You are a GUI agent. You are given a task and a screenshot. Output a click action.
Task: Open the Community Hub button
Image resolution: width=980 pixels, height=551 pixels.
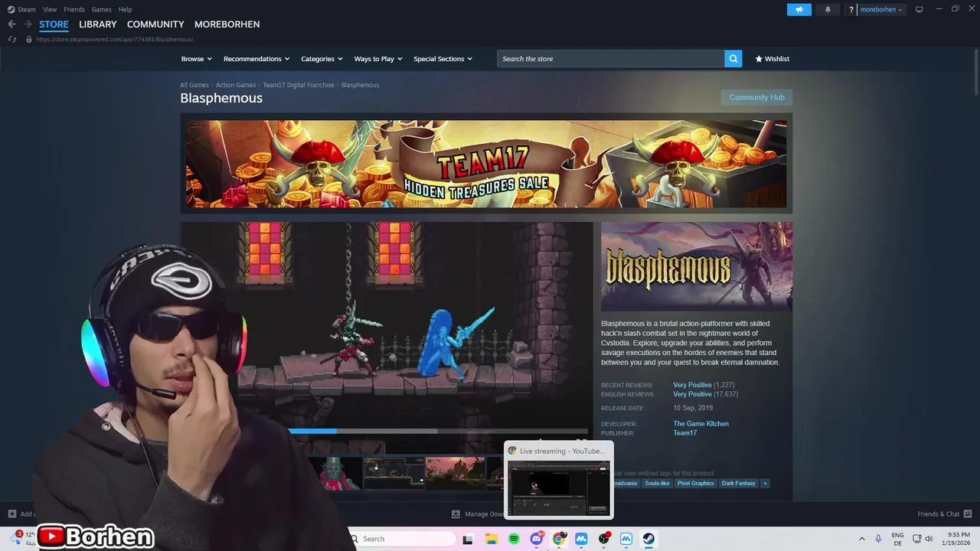pyautogui.click(x=756, y=98)
